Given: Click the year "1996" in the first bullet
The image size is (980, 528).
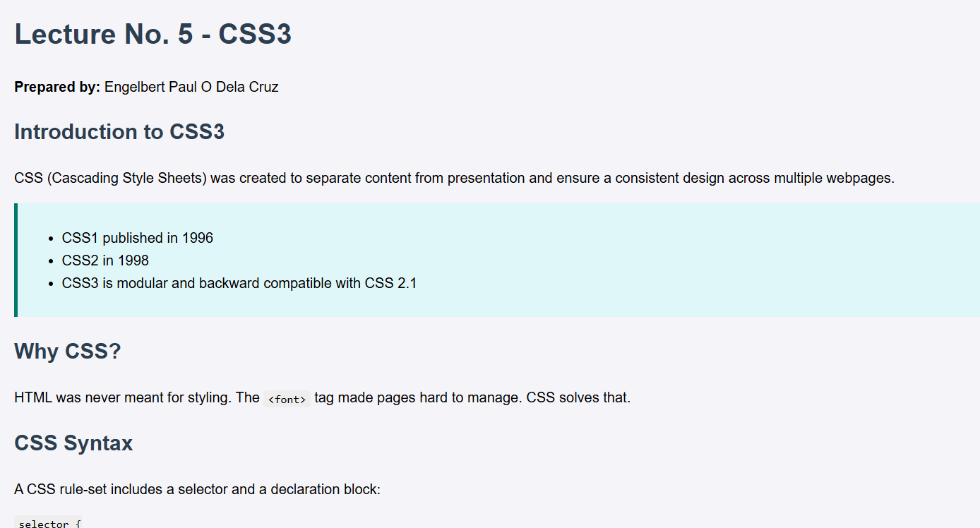Looking at the screenshot, I should [x=198, y=238].
